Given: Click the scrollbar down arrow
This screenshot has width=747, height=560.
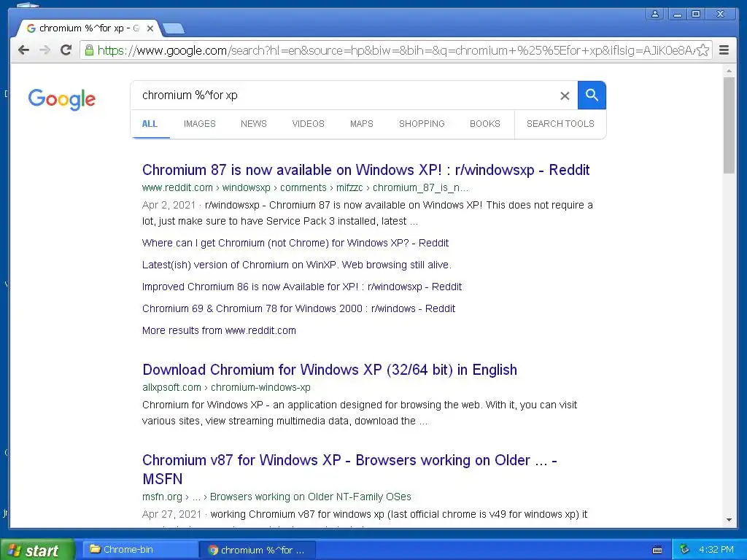Looking at the screenshot, I should pos(729,520).
